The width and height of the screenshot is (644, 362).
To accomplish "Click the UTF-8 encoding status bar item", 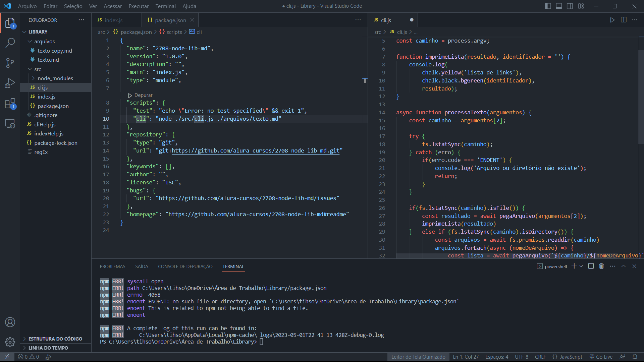I will tap(522, 357).
